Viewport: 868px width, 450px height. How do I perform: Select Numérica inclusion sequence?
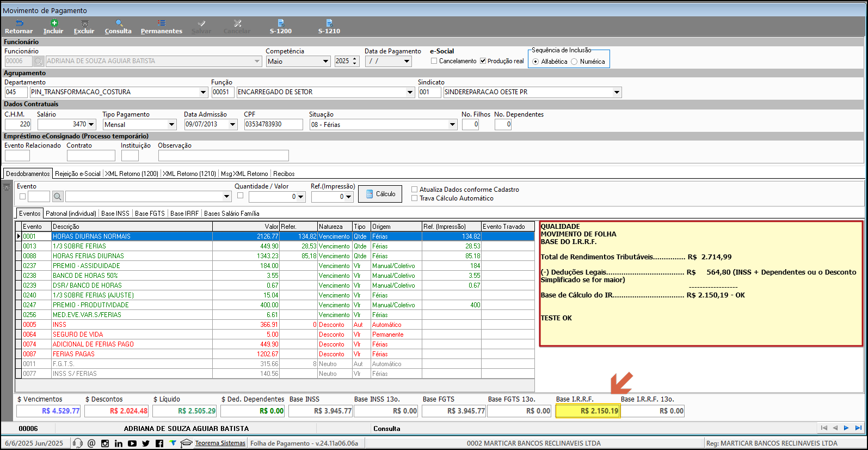point(574,62)
